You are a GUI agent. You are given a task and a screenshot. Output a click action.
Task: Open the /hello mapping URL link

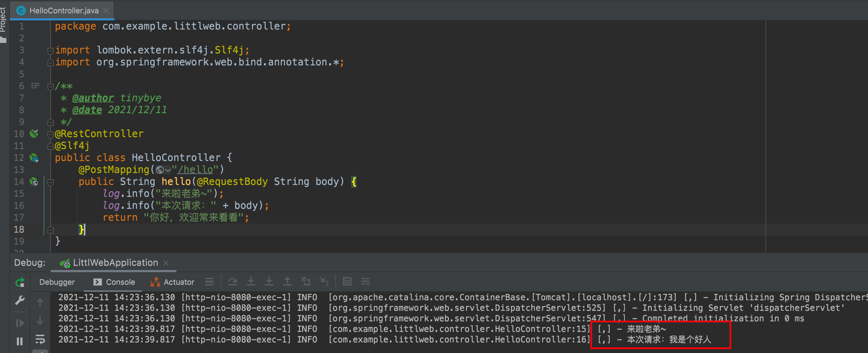click(195, 169)
